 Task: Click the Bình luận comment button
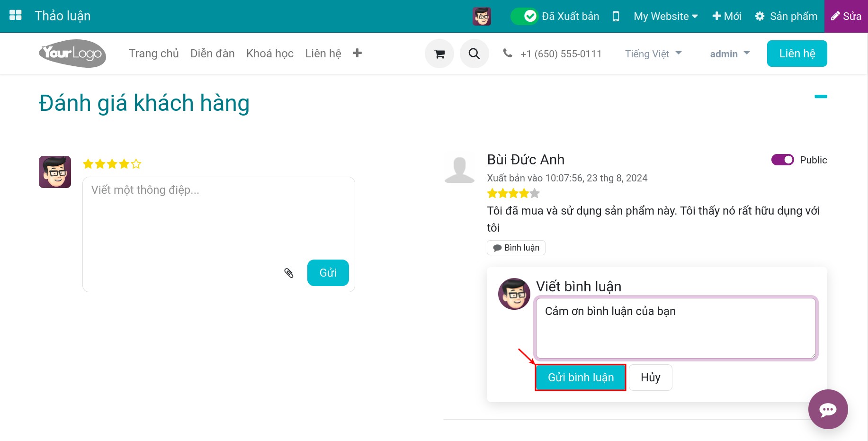[x=516, y=248]
